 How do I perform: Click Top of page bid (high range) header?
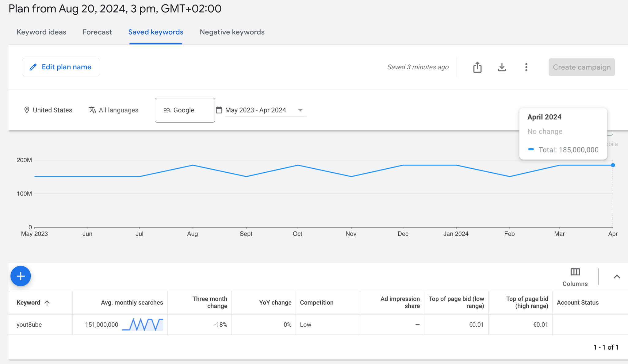pyautogui.click(x=527, y=302)
